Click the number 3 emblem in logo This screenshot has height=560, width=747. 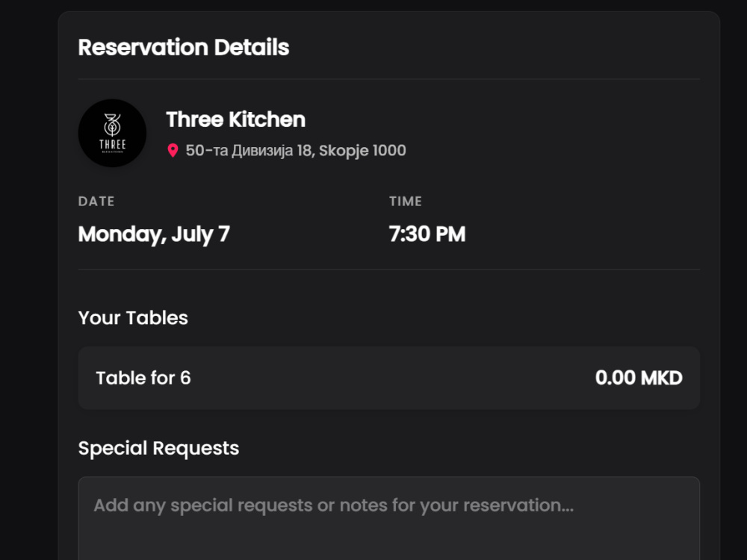[x=113, y=125]
